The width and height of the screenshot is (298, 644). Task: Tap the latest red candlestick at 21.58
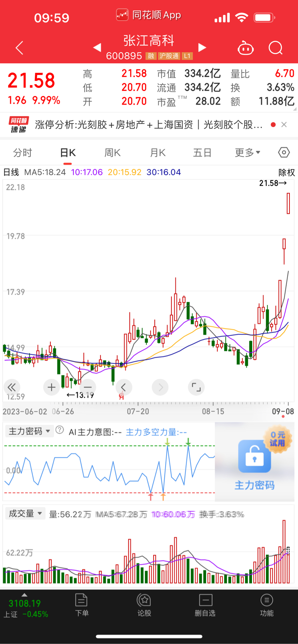point(288,203)
